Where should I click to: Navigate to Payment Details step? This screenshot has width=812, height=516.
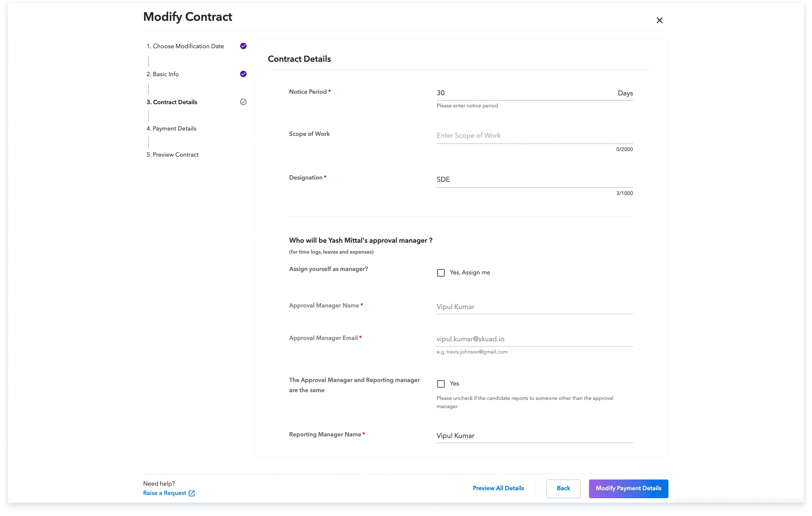tap(174, 128)
